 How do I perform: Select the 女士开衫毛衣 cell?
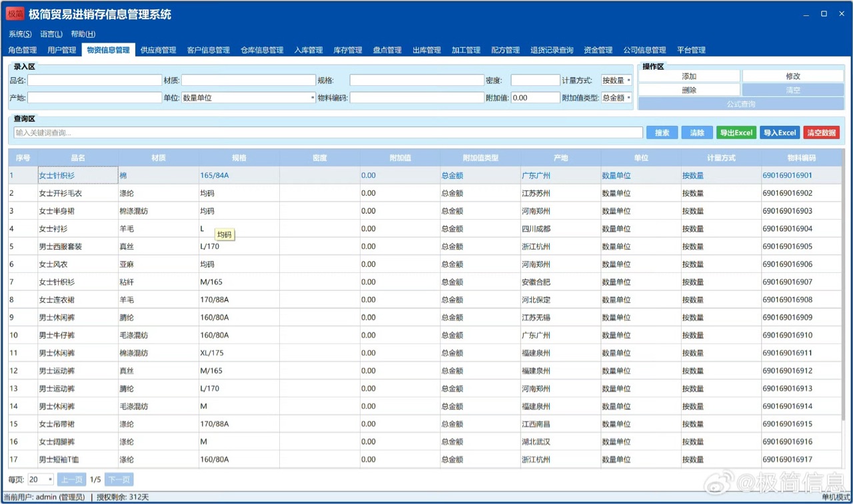78,193
